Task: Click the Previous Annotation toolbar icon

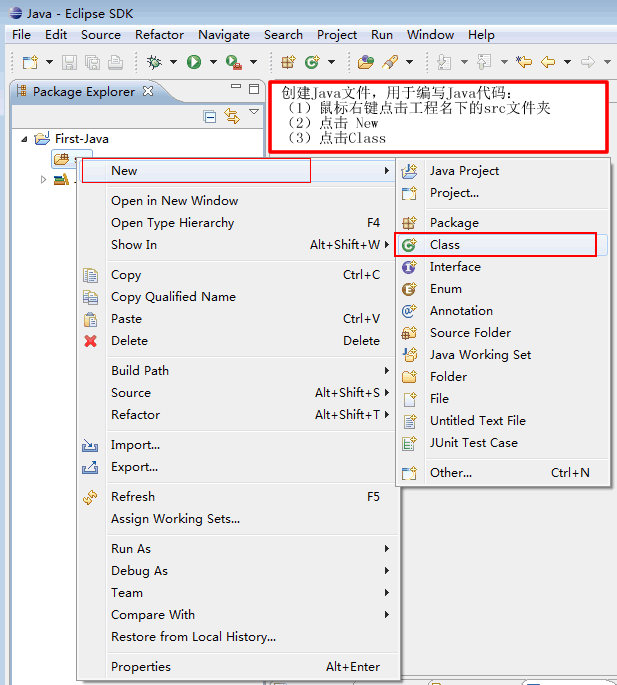Action: coord(484,62)
